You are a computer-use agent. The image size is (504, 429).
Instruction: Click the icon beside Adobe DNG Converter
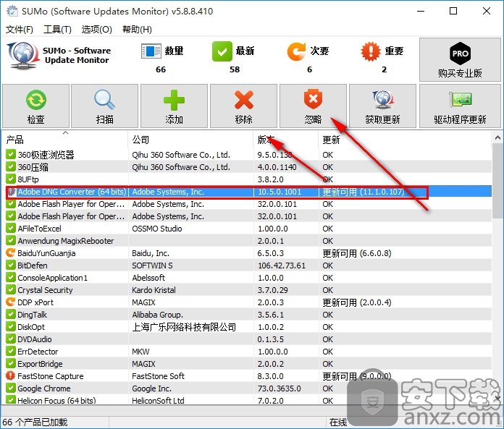click(x=12, y=192)
